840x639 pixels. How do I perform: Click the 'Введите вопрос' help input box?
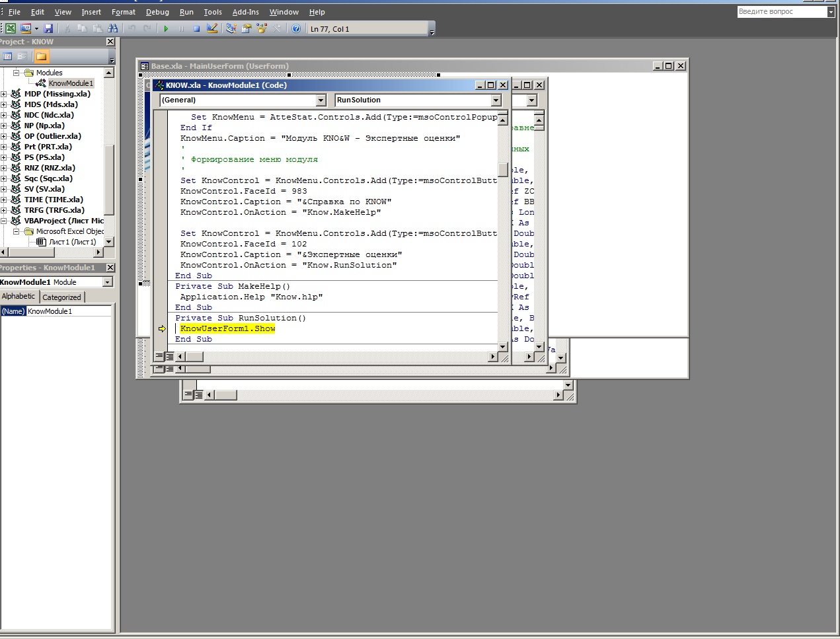tap(782, 12)
